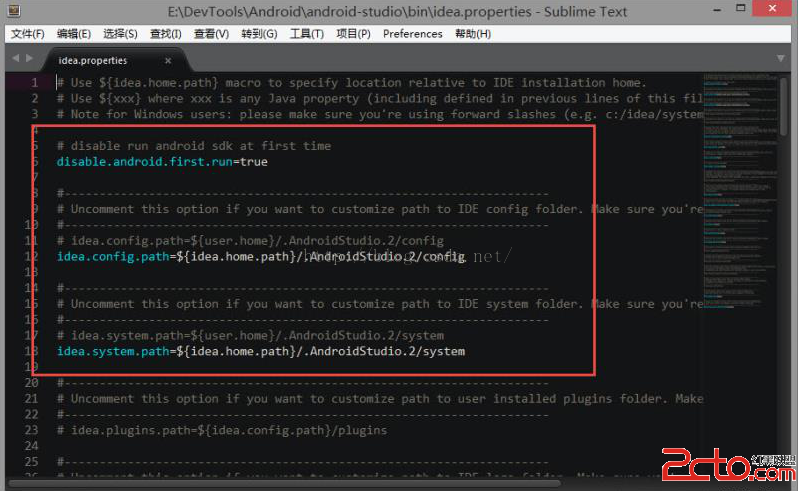
Task: Go to next tab with right arrow
Action: (x=30, y=58)
